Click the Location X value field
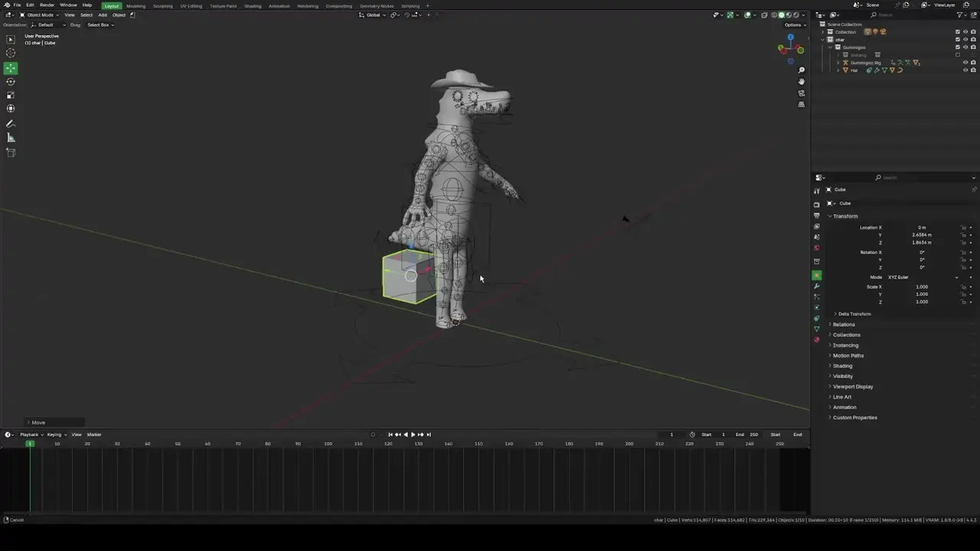The image size is (980, 551). pyautogui.click(x=922, y=227)
